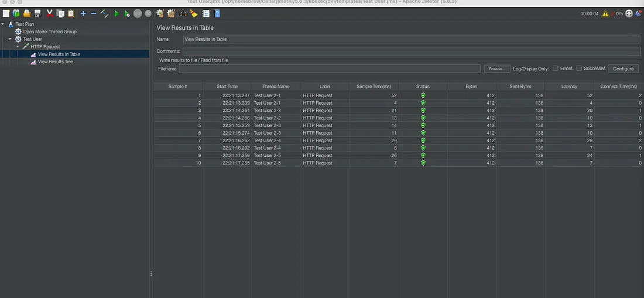The height and width of the screenshot is (298, 644).
Task: Select Open Model Thread Group in tree
Action: (50, 32)
